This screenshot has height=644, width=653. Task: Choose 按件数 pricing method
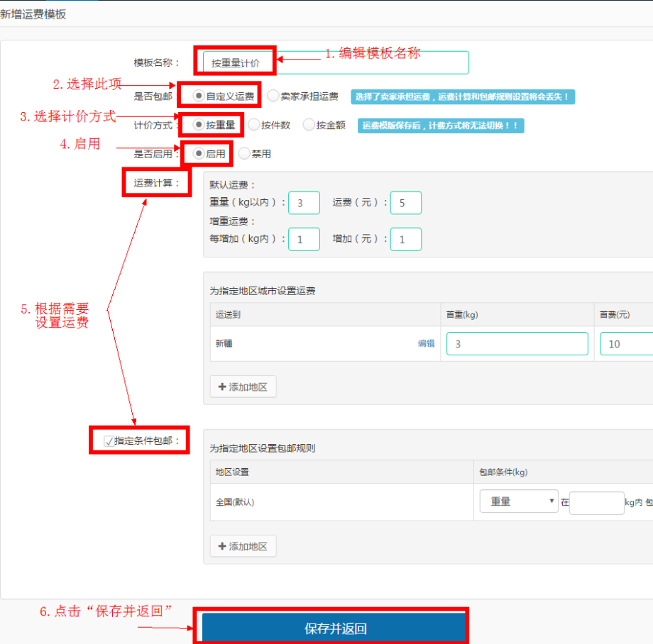253,125
